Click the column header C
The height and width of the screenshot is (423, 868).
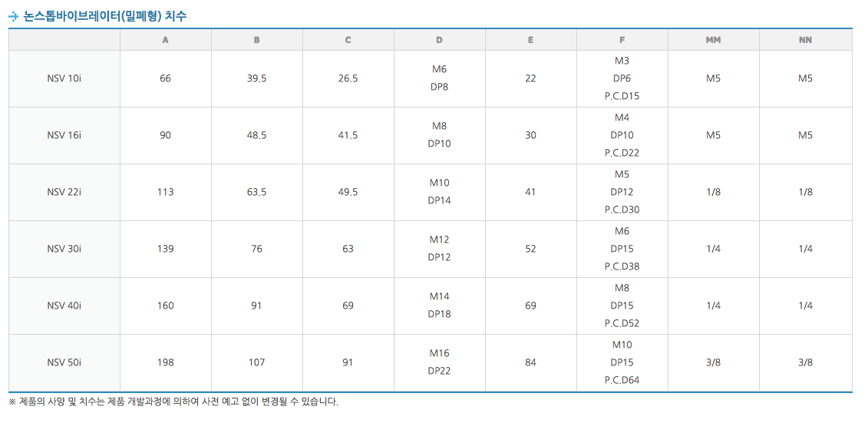pos(348,40)
